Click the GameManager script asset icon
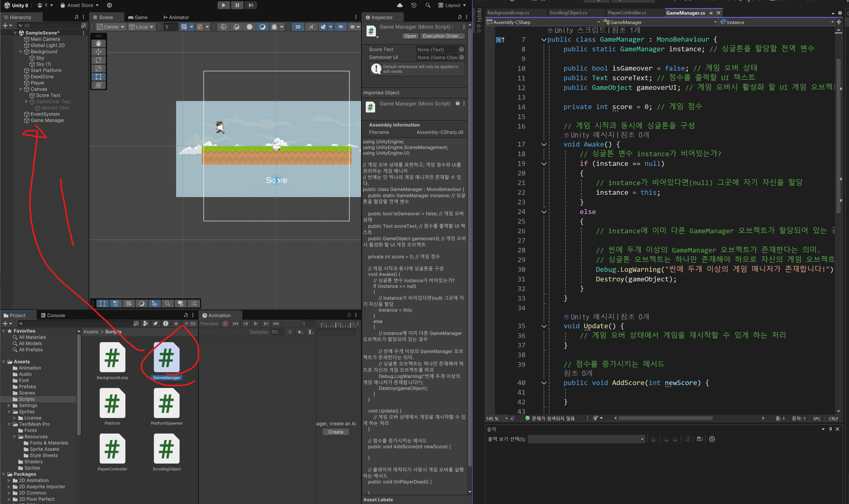The height and width of the screenshot is (504, 849). 166,357
